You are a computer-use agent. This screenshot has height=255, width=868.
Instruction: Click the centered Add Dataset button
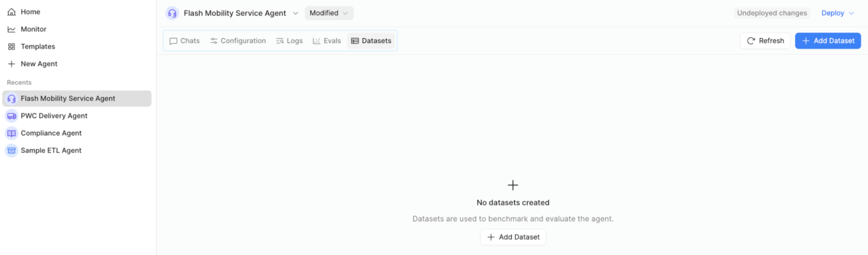(x=513, y=237)
